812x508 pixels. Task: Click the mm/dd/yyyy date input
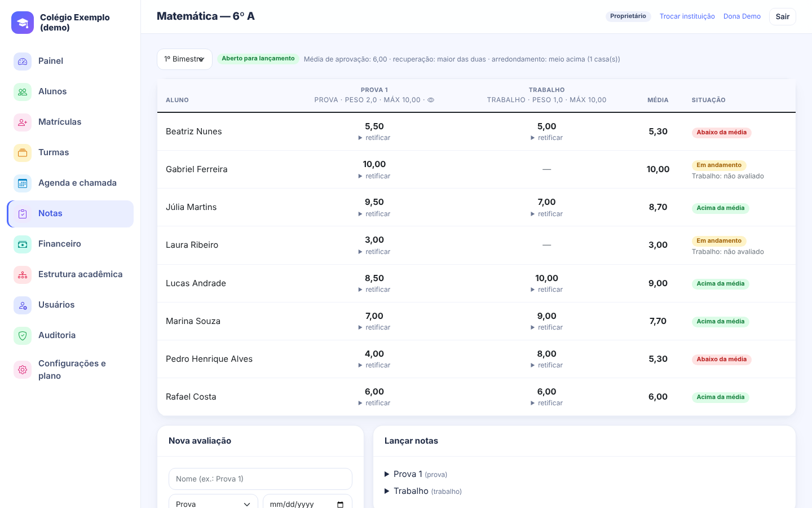click(307, 504)
